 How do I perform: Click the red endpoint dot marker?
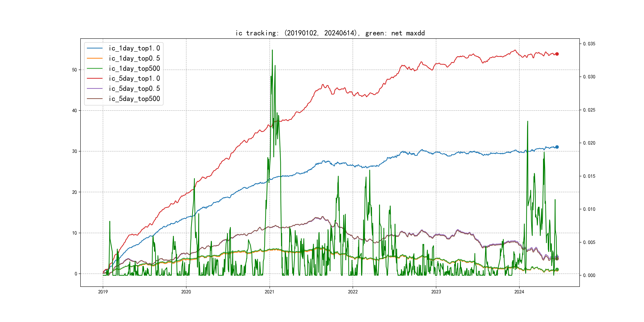coord(557,54)
